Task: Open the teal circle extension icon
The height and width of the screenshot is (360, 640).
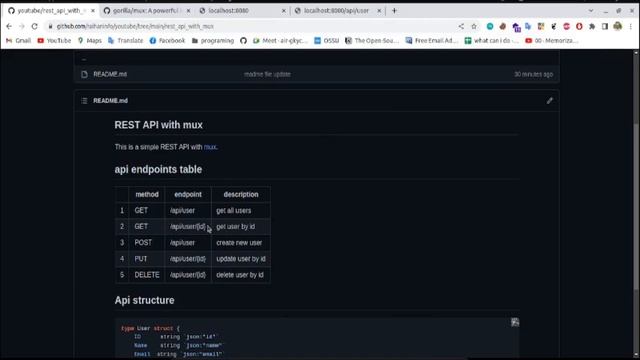Action: click(490, 26)
